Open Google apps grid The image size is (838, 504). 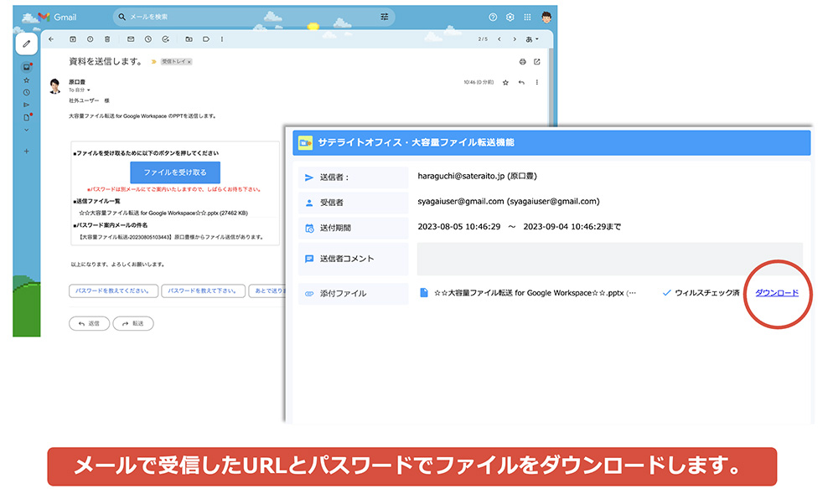click(x=527, y=17)
